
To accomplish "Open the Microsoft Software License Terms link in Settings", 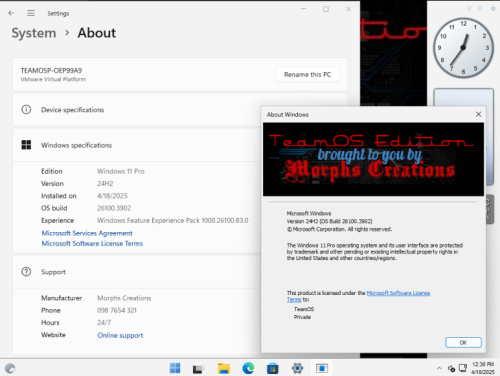I will click(92, 243).
